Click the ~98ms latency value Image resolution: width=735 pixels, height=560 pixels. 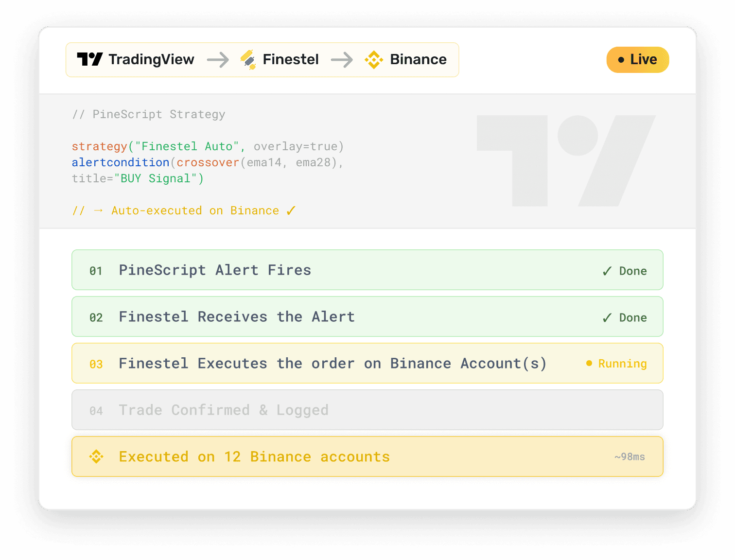point(630,457)
